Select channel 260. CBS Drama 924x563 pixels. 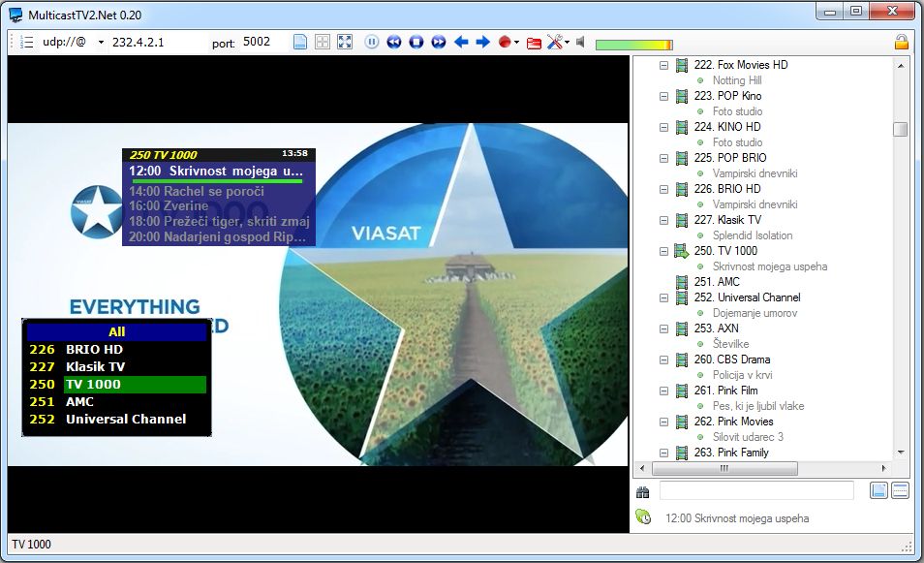pyautogui.click(x=732, y=360)
